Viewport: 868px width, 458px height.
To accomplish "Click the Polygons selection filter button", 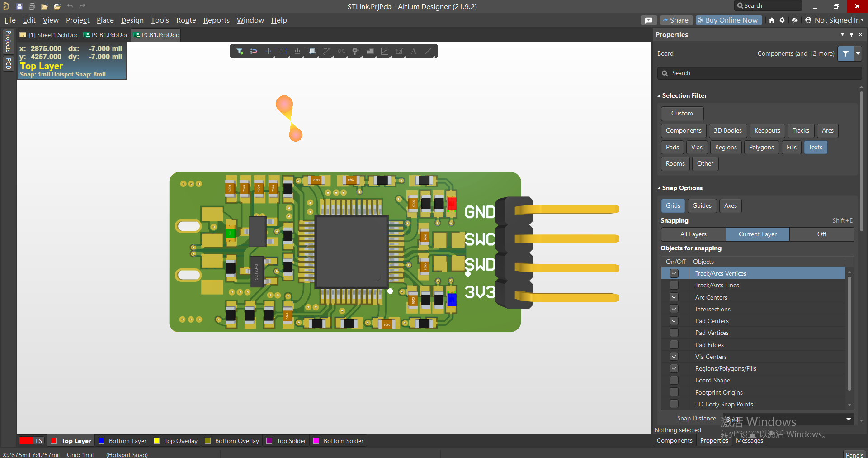I will 761,148.
